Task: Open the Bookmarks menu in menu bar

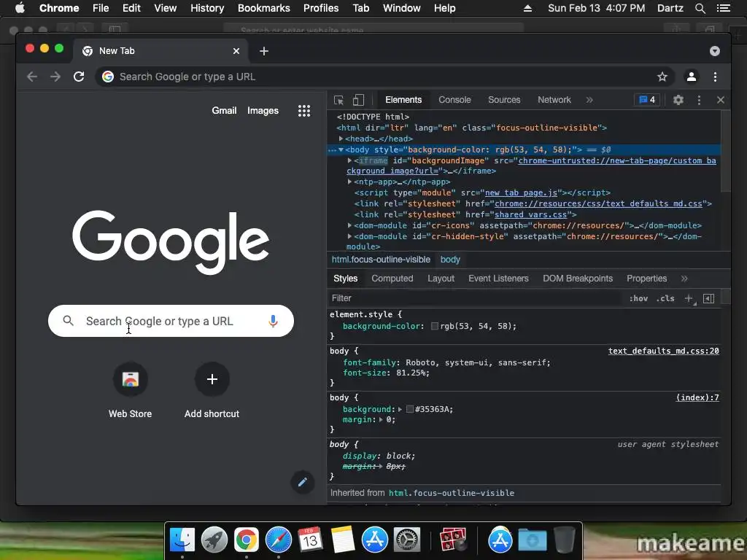Action: 264,8
